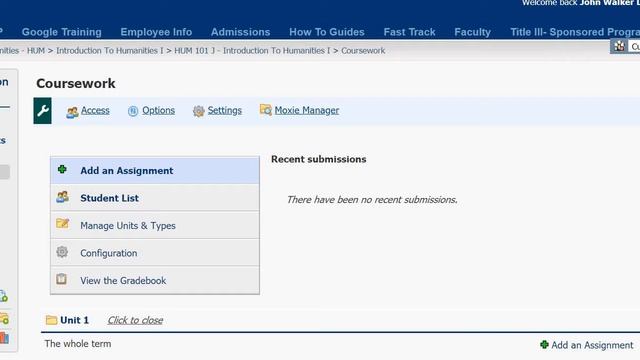Click the Settings gear icon

click(x=198, y=111)
